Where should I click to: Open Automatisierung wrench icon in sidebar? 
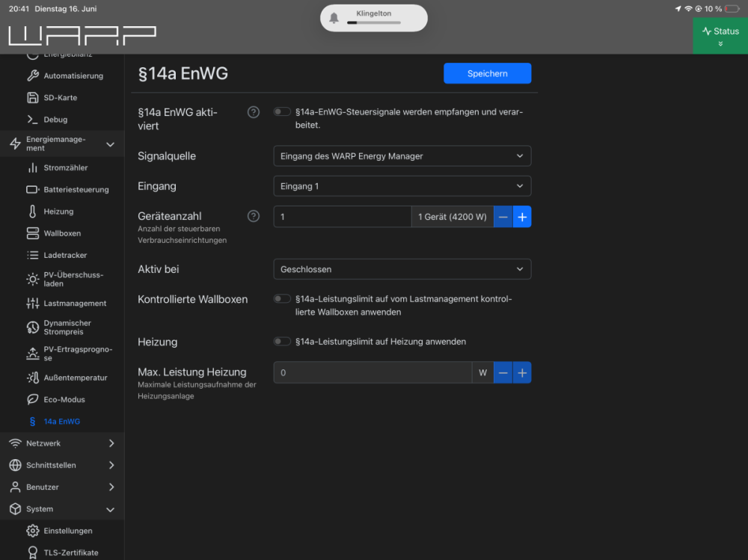coord(32,76)
